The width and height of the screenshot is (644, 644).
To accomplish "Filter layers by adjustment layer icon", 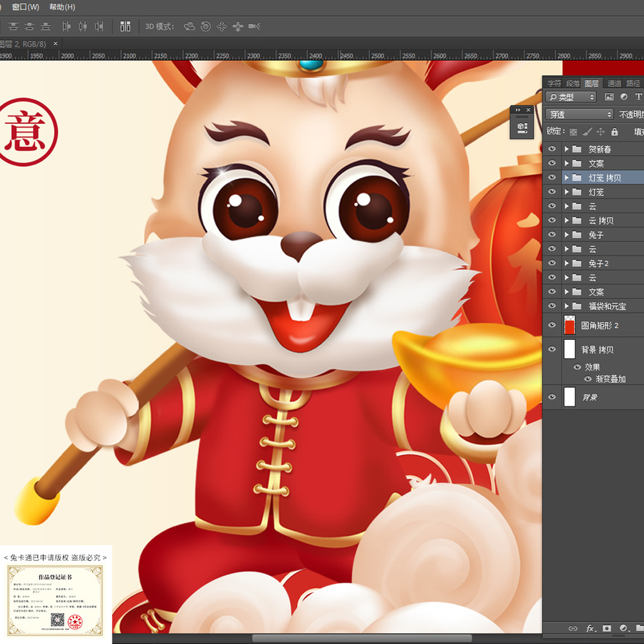I will (624, 97).
